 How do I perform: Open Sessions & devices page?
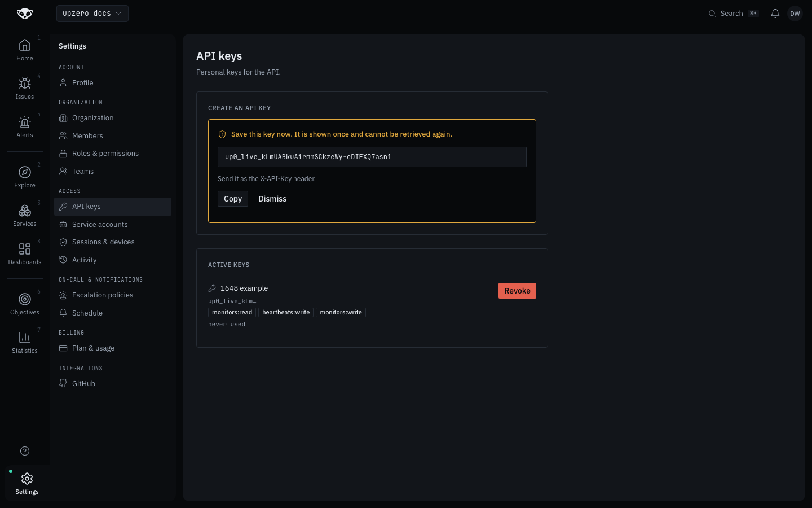point(113,242)
